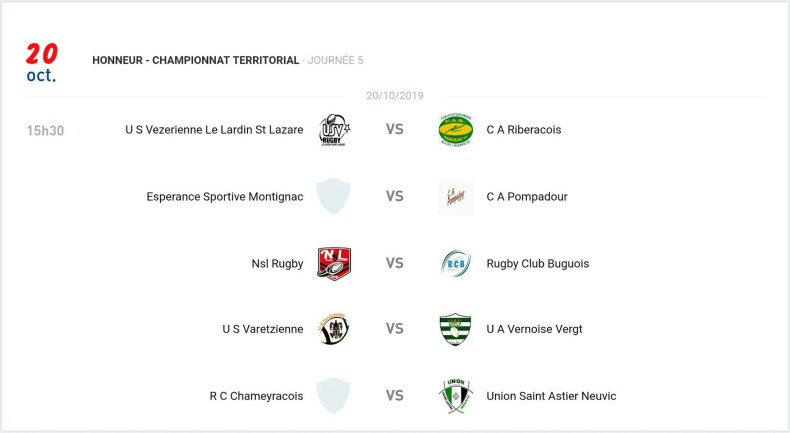Click the Rugby Club Buguois logo
Viewport: 790px width, 433px height.
click(455, 263)
